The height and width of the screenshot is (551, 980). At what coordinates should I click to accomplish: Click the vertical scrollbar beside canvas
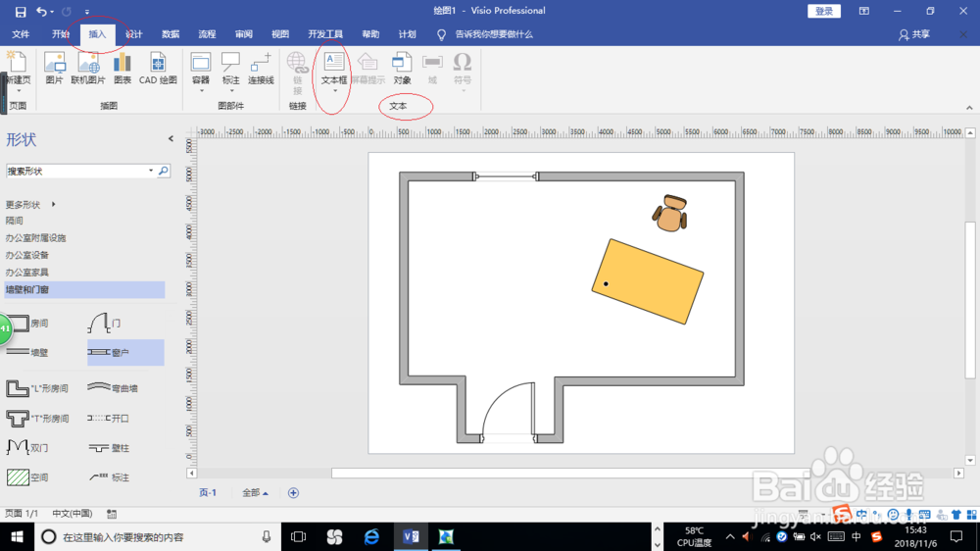click(969, 300)
